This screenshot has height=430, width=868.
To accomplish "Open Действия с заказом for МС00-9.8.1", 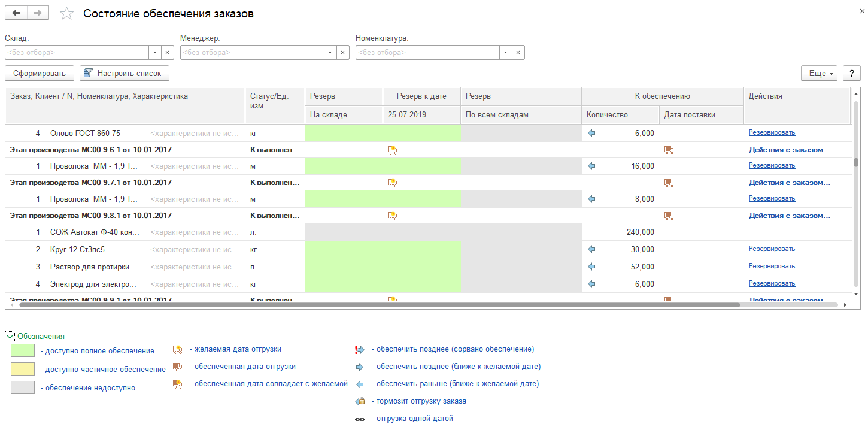I will pos(789,216).
